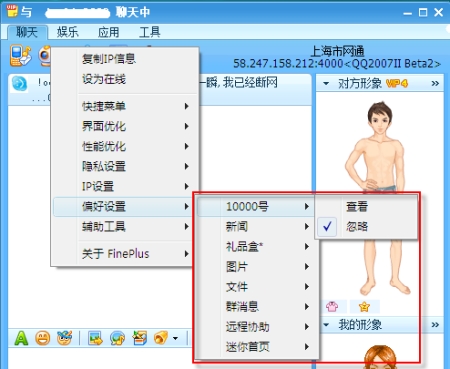Collapse the 对方形象 panel arrow
Screen dimensions: 450x369
pos(326,83)
